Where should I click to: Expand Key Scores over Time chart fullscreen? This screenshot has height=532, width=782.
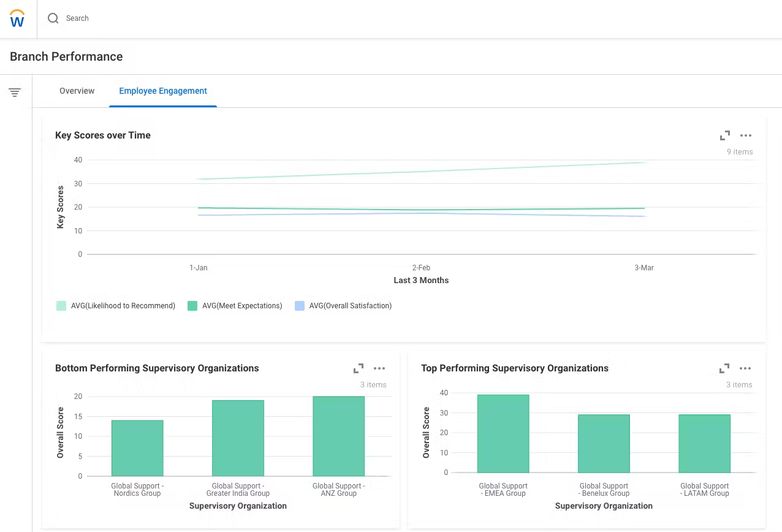point(724,135)
